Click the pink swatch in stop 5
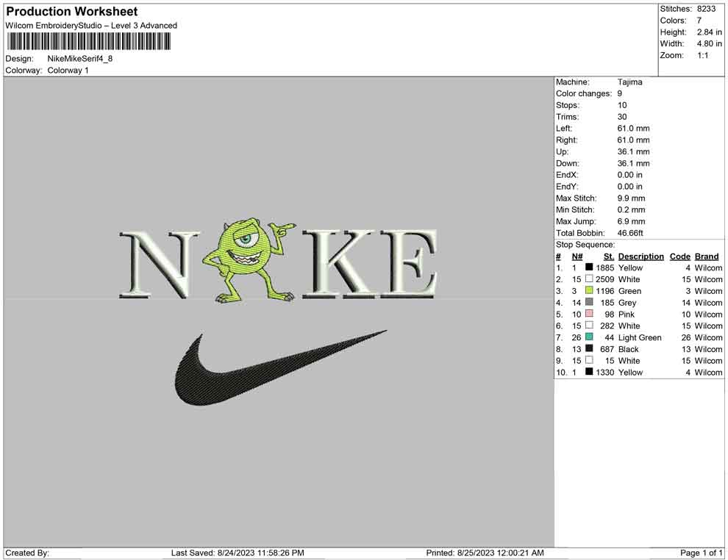The image size is (728, 560). [x=589, y=315]
